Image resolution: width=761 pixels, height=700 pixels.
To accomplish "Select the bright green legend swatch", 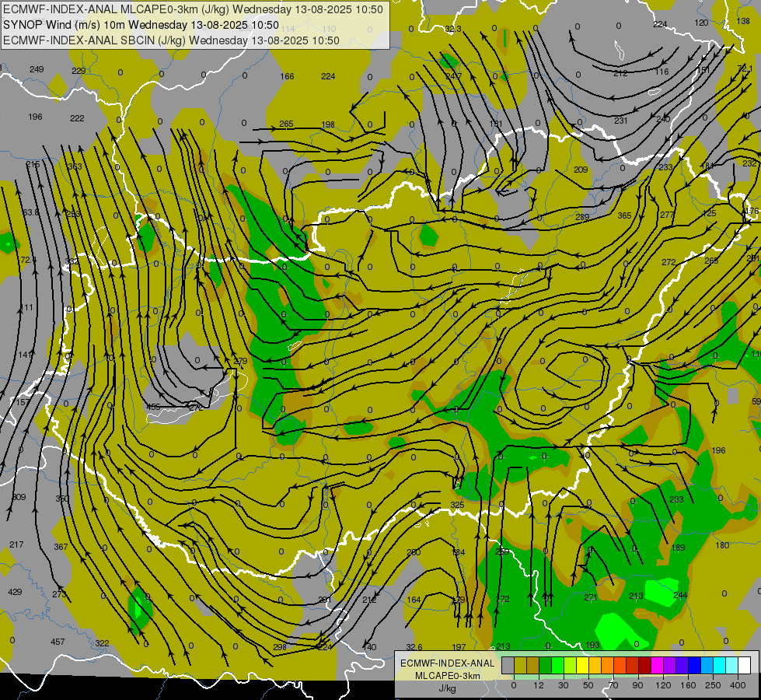I will click(x=558, y=665).
